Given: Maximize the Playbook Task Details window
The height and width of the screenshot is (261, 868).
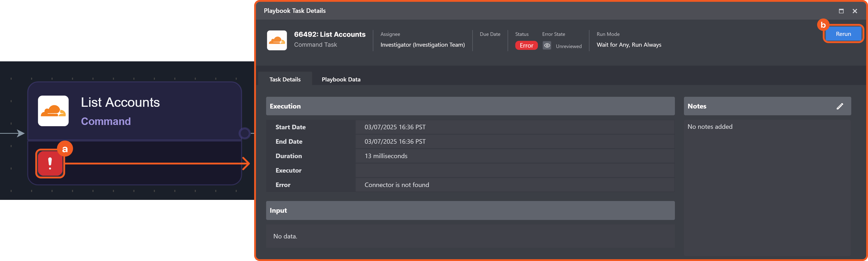Looking at the screenshot, I should point(841,11).
